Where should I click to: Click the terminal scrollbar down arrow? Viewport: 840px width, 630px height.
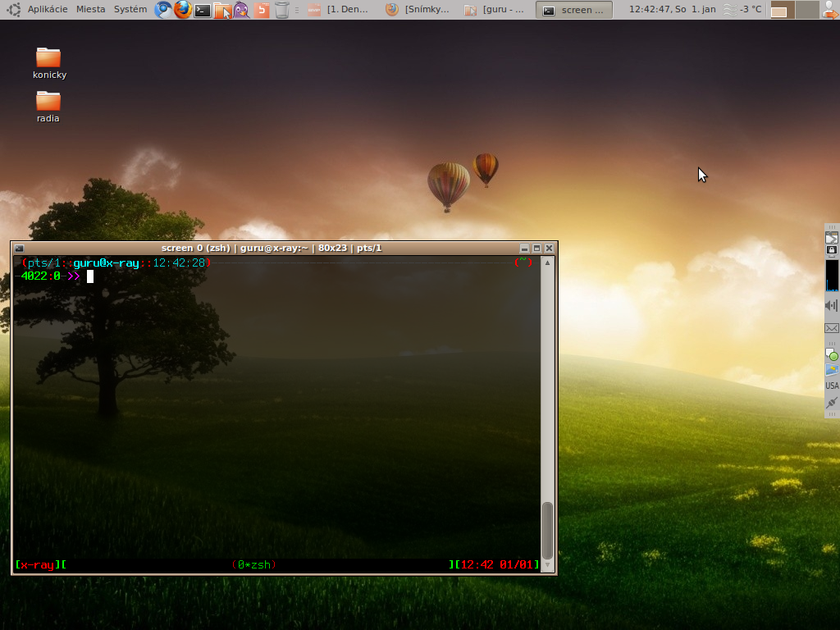click(x=547, y=564)
